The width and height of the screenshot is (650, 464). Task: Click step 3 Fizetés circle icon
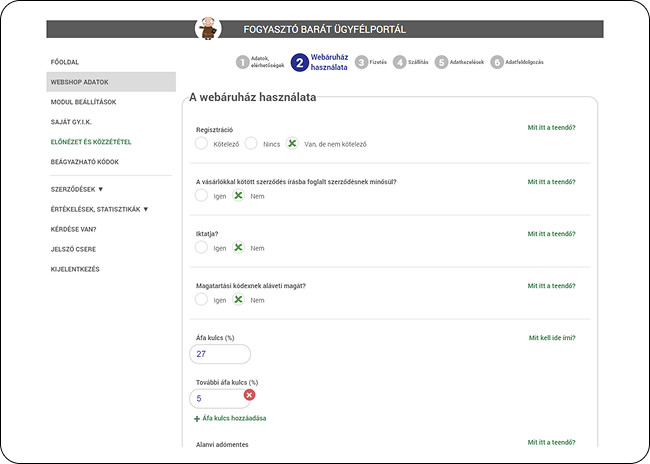tap(361, 62)
